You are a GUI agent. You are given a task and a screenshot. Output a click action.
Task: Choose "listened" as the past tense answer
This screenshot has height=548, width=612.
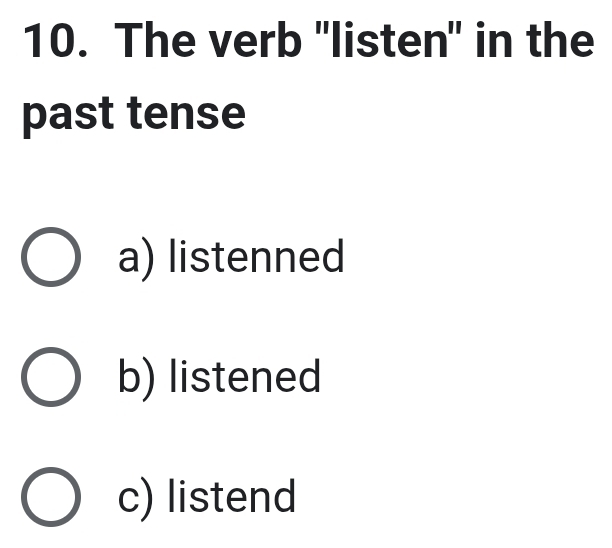click(220, 378)
